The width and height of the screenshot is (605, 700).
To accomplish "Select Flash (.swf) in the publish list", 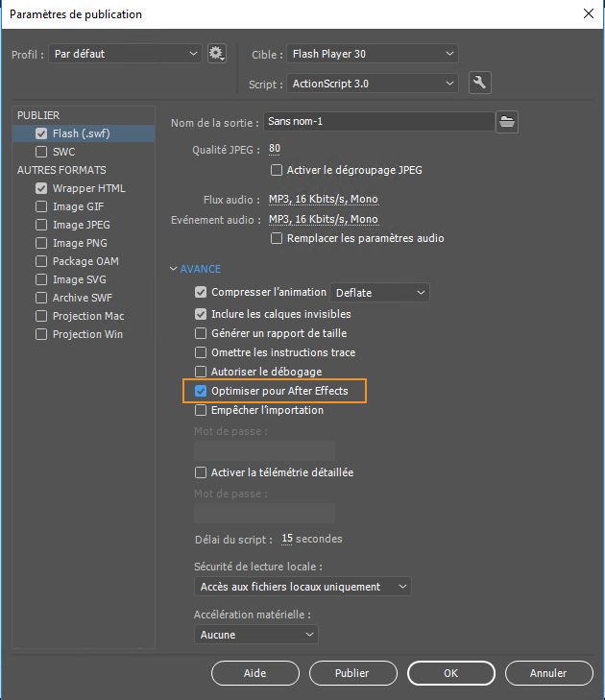I will click(x=81, y=133).
